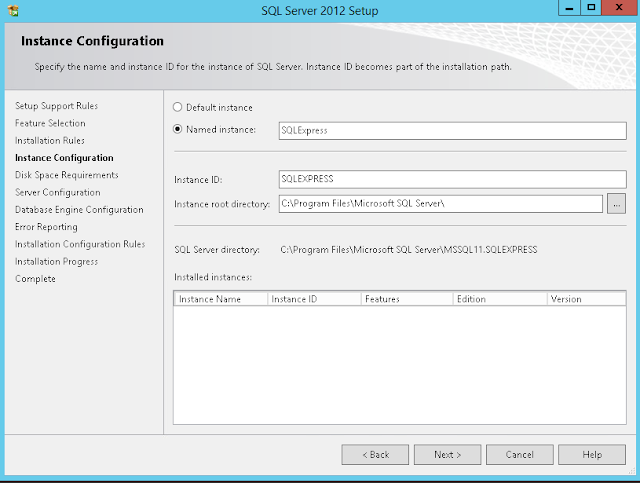Viewport: 640px width, 483px height.
Task: Select the Named instance radio button
Action: 177,129
